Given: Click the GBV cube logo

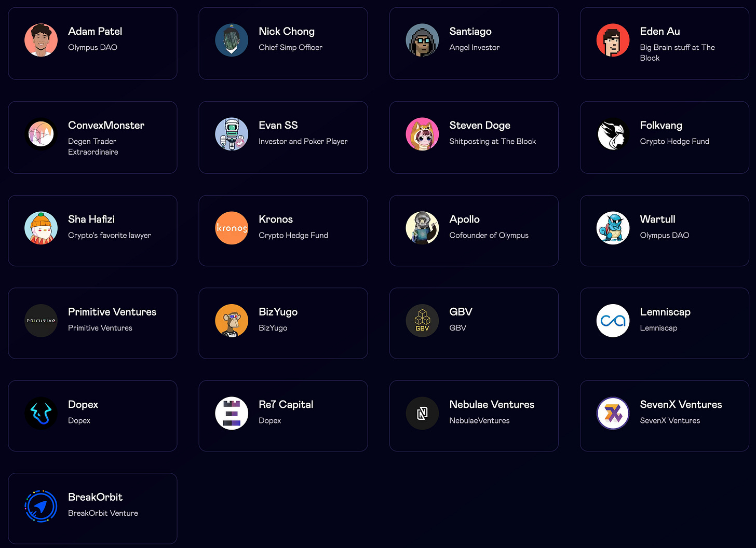Looking at the screenshot, I should [x=422, y=321].
